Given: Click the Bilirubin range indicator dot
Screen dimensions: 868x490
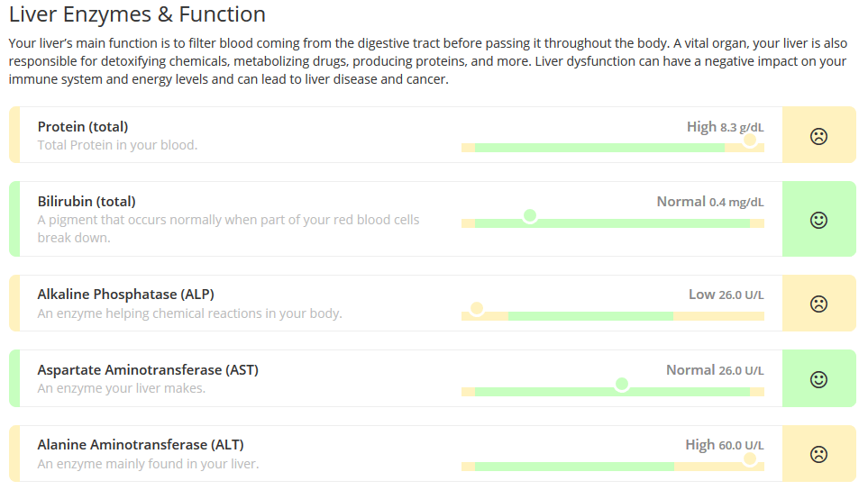Looking at the screenshot, I should point(530,215).
